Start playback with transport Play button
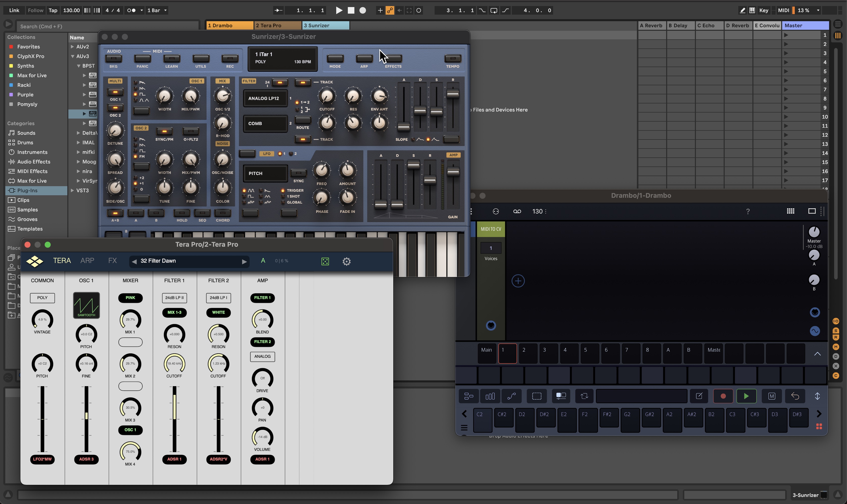Image resolution: width=847 pixels, height=504 pixels. coord(339,10)
